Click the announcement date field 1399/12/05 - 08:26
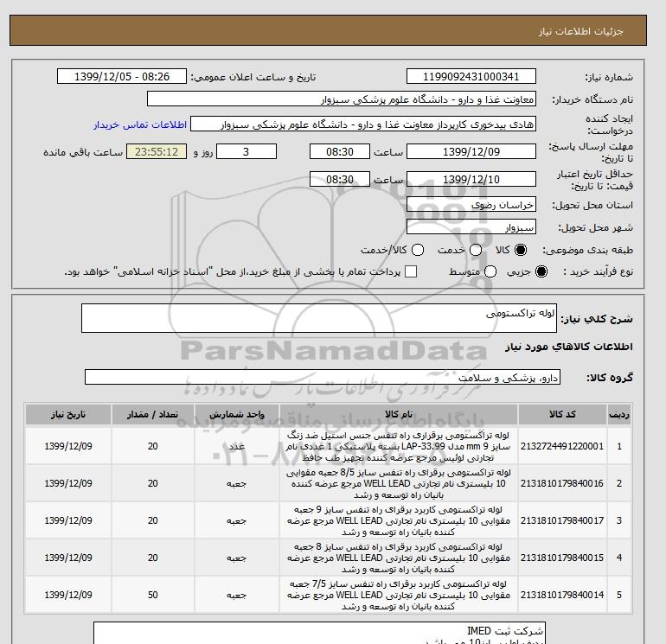 pos(121,76)
